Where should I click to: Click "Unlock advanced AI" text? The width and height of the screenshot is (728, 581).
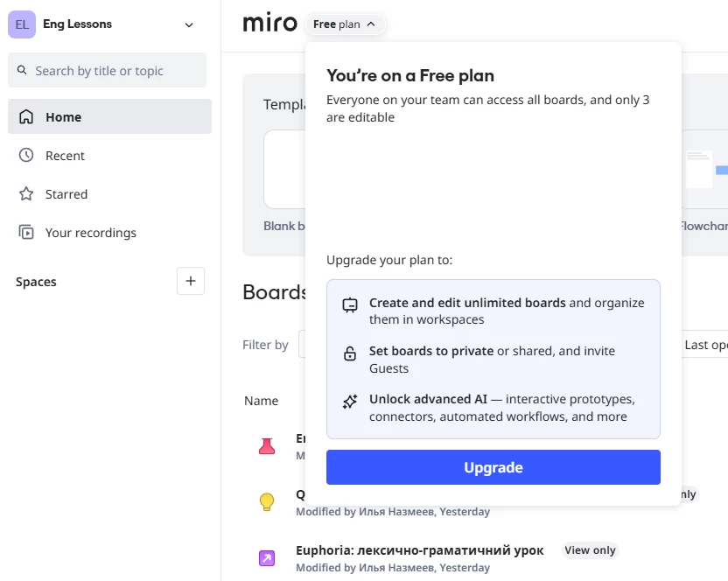[x=428, y=399]
